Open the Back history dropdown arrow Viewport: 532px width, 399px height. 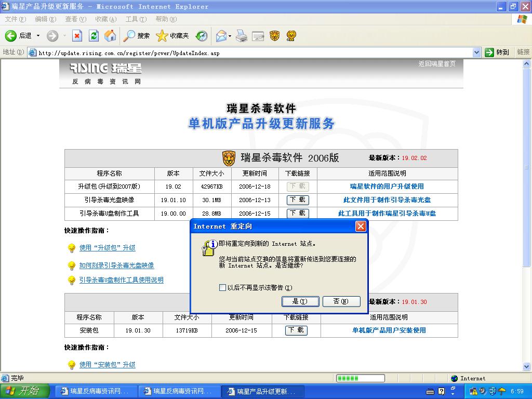[38, 36]
